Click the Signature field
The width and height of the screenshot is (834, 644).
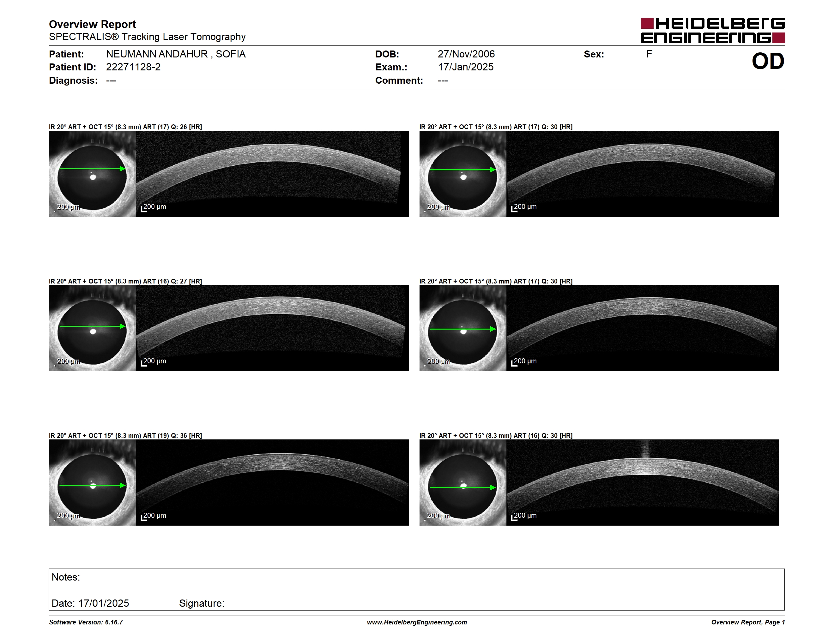[202, 603]
